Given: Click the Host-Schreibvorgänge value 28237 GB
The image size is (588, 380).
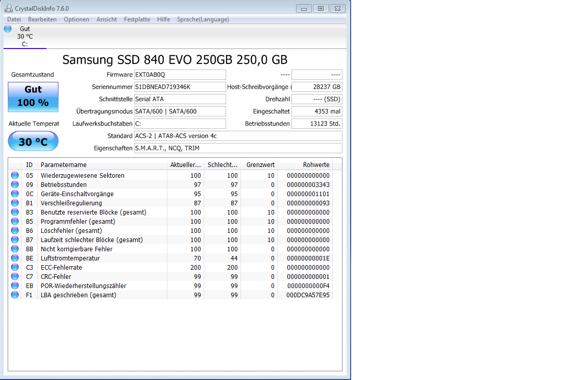Looking at the screenshot, I should point(317,87).
